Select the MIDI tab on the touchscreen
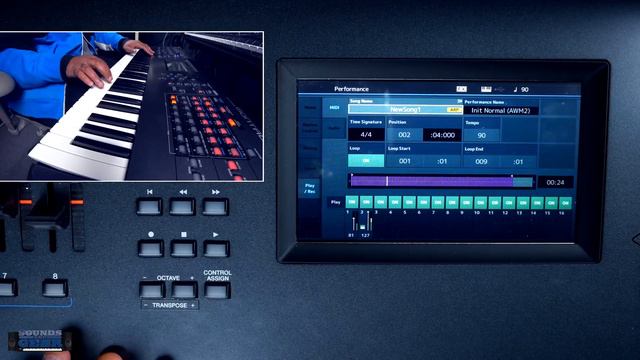This screenshot has width=640, height=360. click(x=334, y=108)
